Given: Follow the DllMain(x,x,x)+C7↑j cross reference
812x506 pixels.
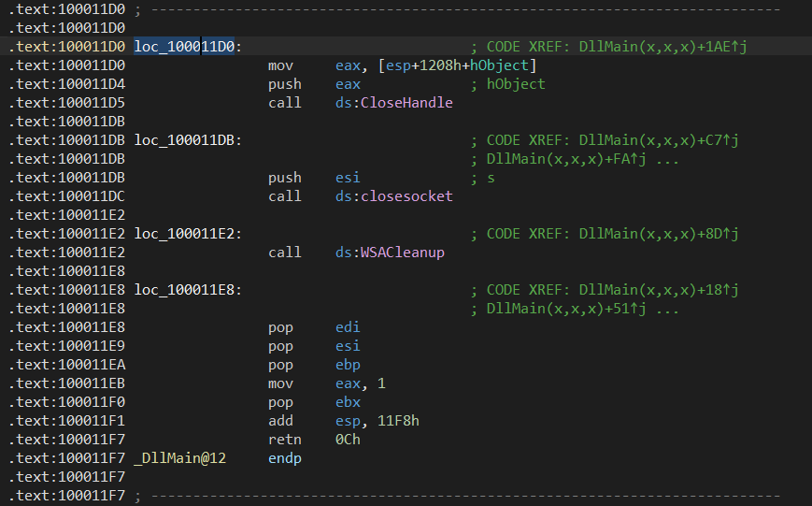Looking at the screenshot, I should click(659, 140).
